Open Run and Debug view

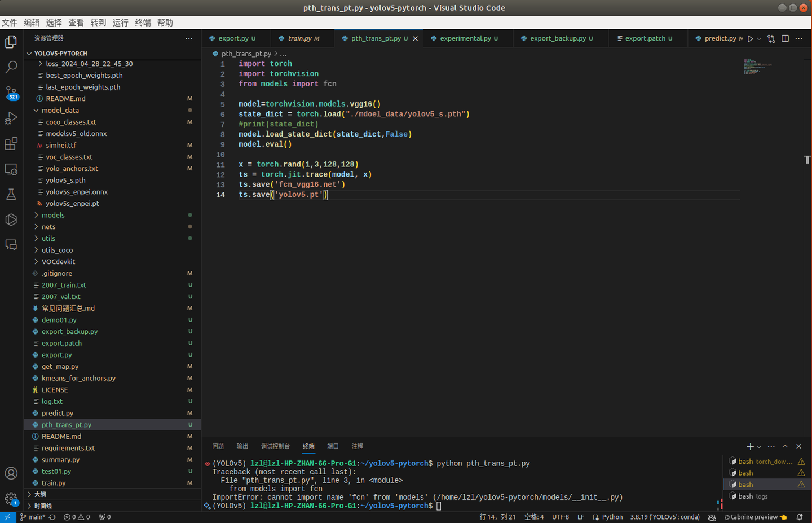[11, 118]
